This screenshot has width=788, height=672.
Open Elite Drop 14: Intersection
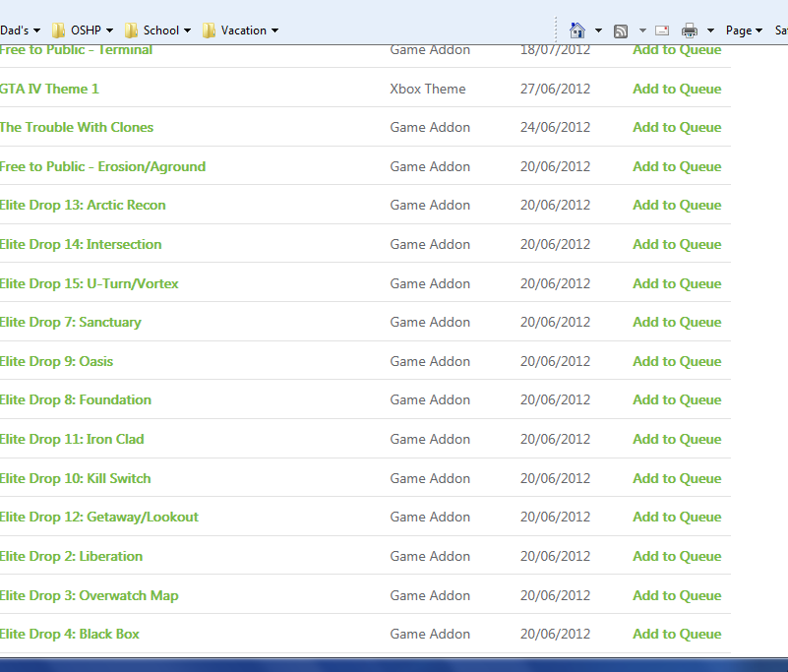click(81, 244)
